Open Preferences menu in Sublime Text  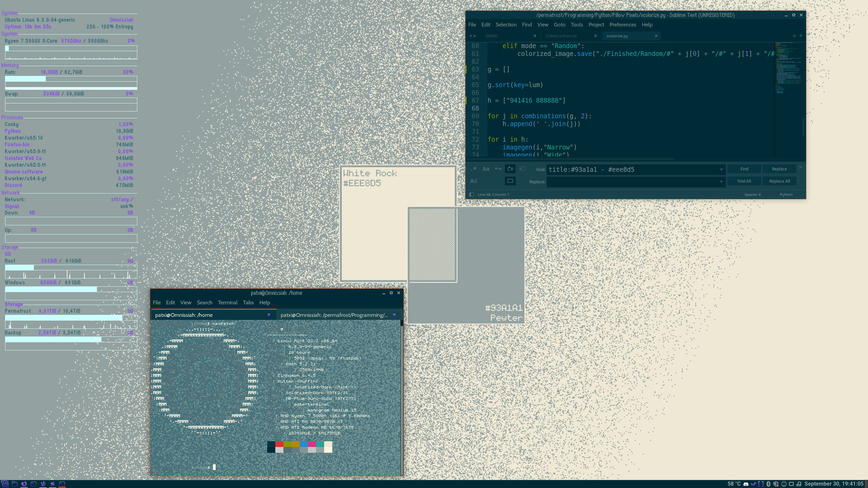click(623, 25)
